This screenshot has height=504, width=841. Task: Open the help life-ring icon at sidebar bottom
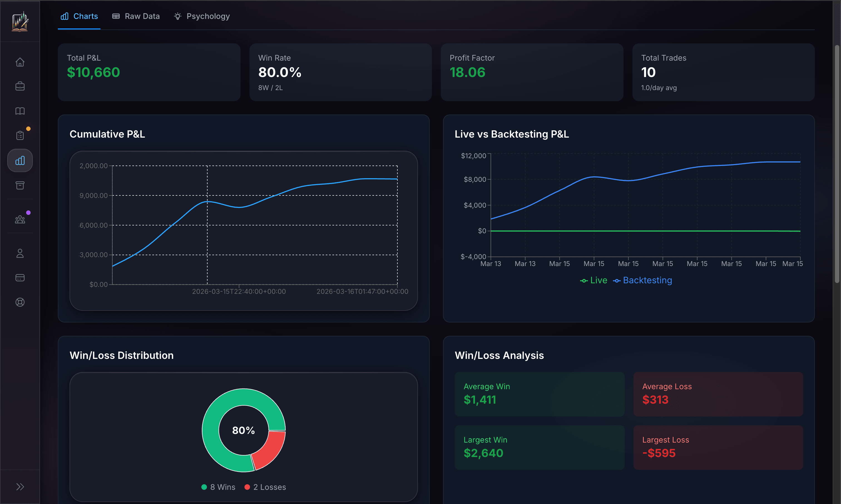[20, 302]
